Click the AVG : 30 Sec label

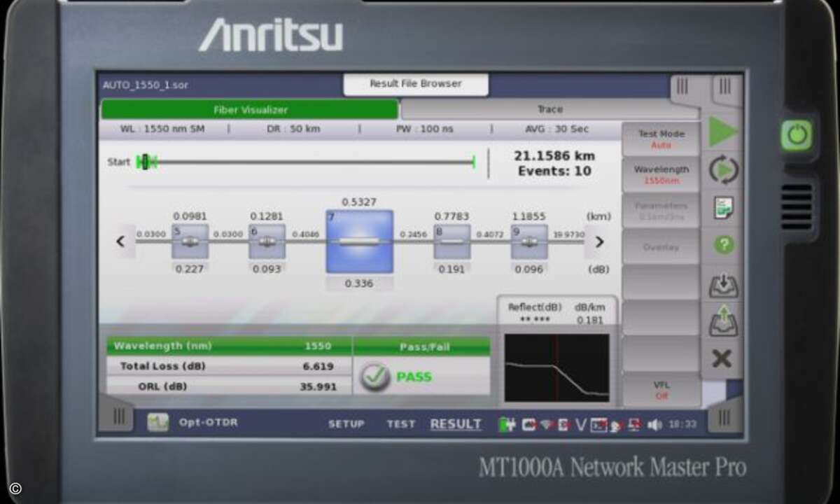point(556,129)
